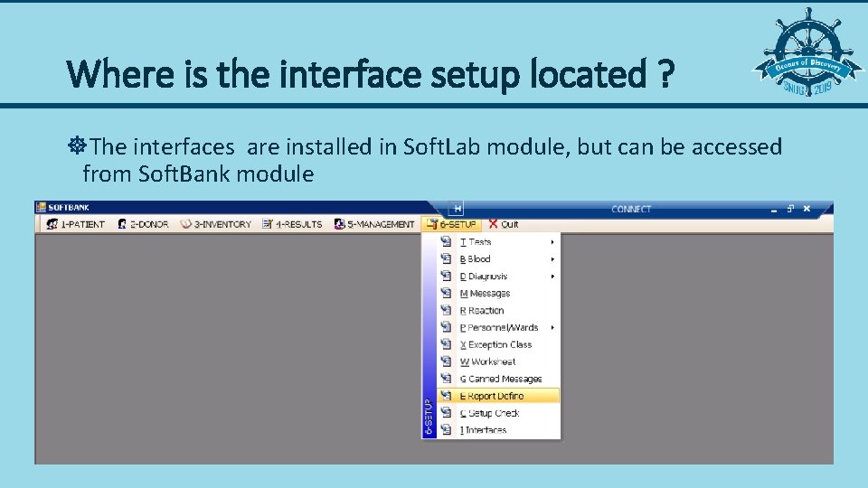Open the 3-INVENTORY menu
The width and height of the screenshot is (868, 488).
coord(216,224)
